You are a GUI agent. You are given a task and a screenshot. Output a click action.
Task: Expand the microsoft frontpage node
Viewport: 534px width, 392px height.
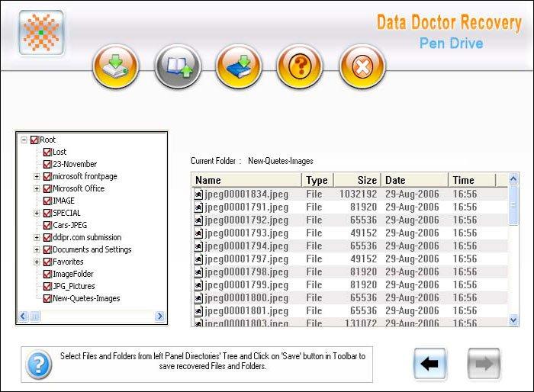click(37, 177)
